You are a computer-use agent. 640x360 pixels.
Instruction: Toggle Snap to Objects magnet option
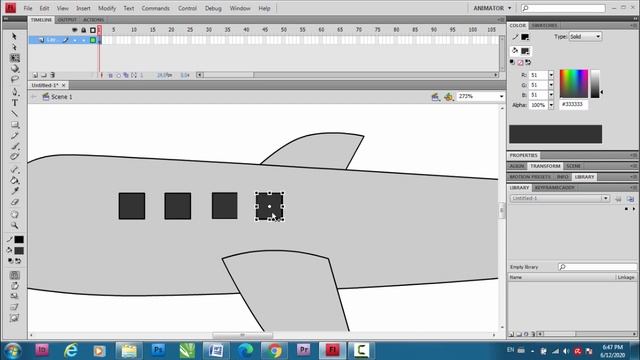click(14, 275)
